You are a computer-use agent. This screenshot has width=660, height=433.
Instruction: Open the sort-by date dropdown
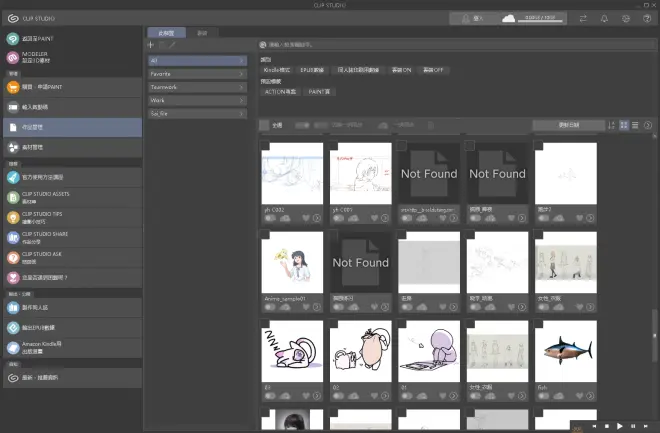[x=569, y=125]
